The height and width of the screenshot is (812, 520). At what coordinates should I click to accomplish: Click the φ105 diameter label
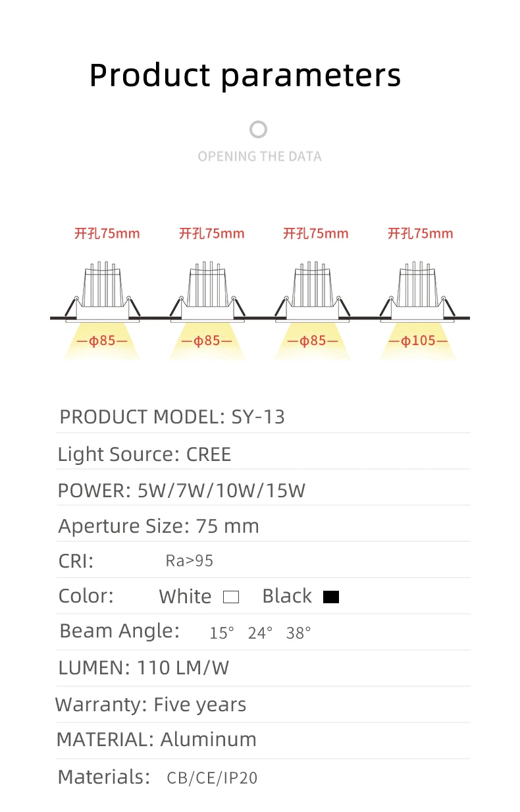click(x=419, y=341)
